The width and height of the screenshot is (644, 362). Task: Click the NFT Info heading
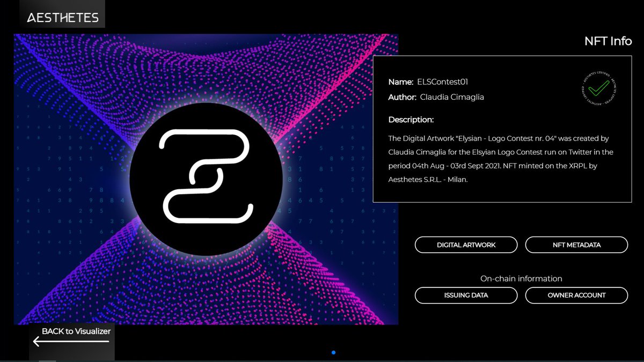coord(608,41)
